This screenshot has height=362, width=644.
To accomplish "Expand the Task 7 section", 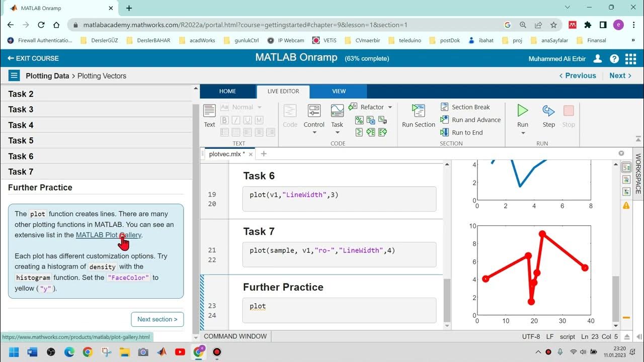I will [96, 171].
